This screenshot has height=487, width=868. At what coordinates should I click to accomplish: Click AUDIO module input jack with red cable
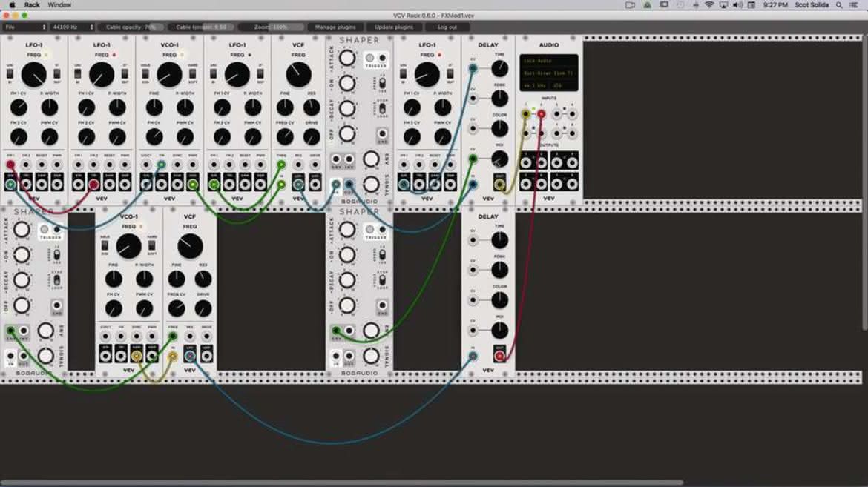541,115
